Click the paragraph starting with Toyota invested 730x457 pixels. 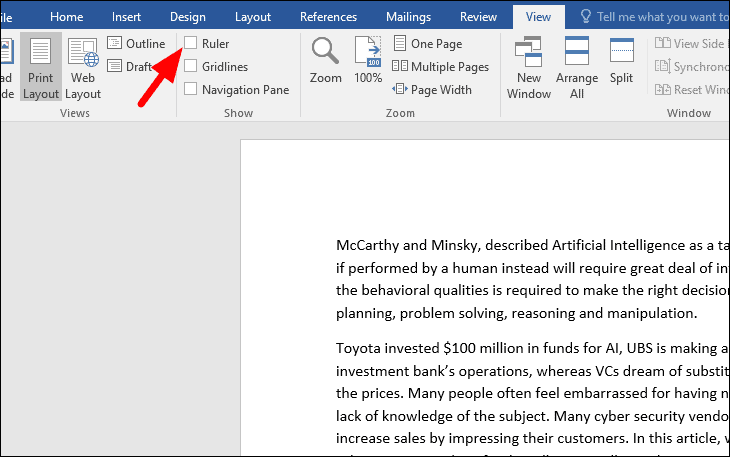533,398
